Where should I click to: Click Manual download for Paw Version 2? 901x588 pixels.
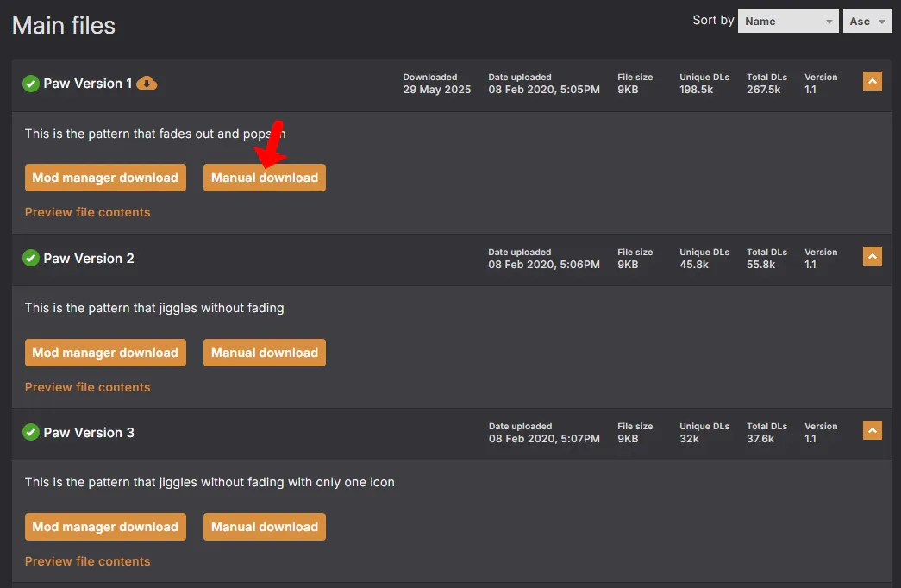(265, 353)
